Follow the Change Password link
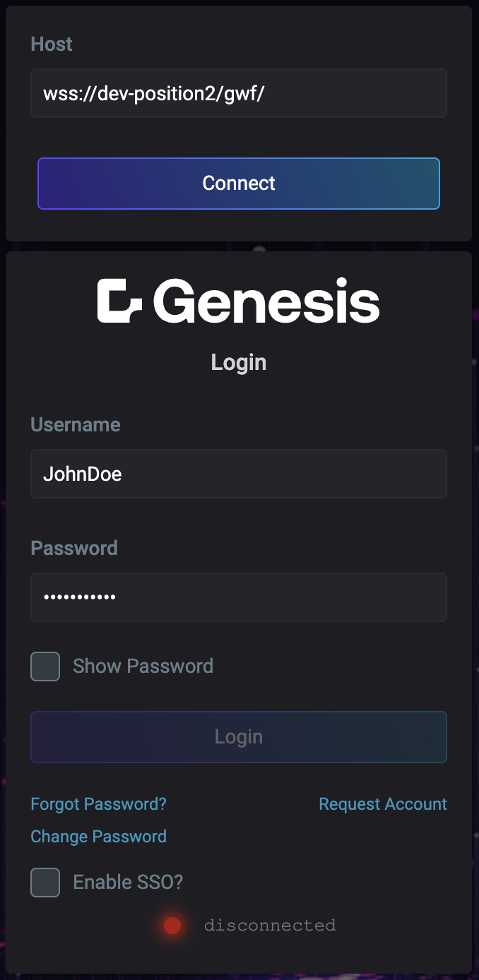The image size is (479, 980). pyautogui.click(x=99, y=837)
